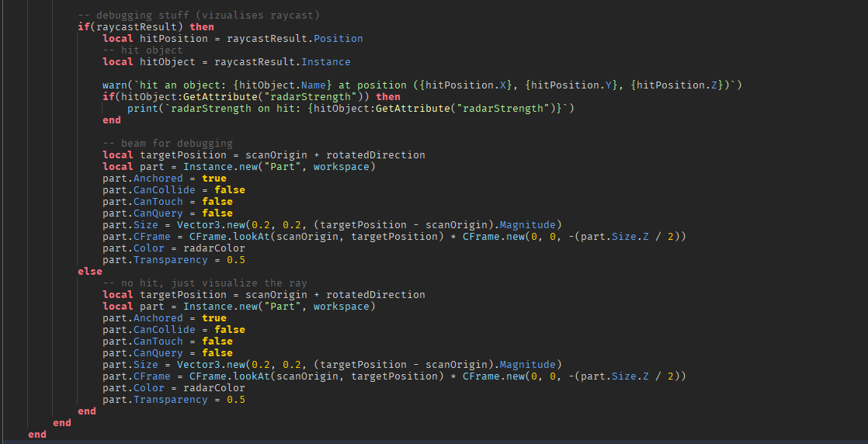Click the 'else' keyword

click(90, 271)
